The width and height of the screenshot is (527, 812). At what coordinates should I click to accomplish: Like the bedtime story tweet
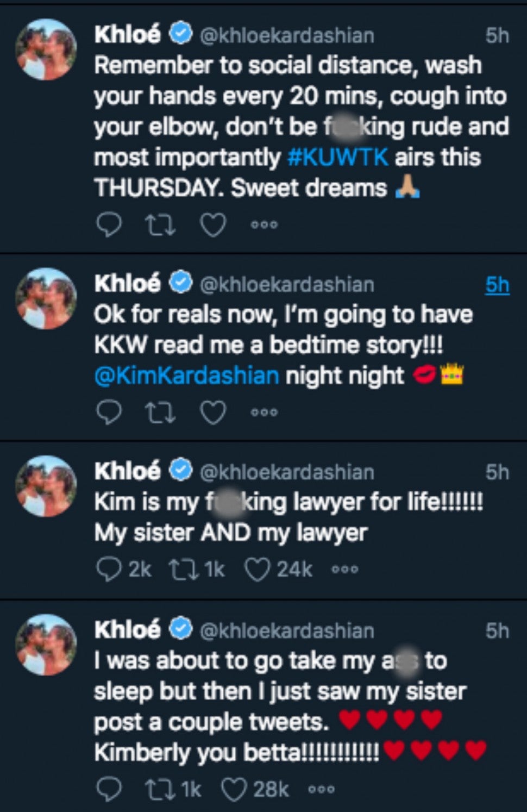[213, 413]
